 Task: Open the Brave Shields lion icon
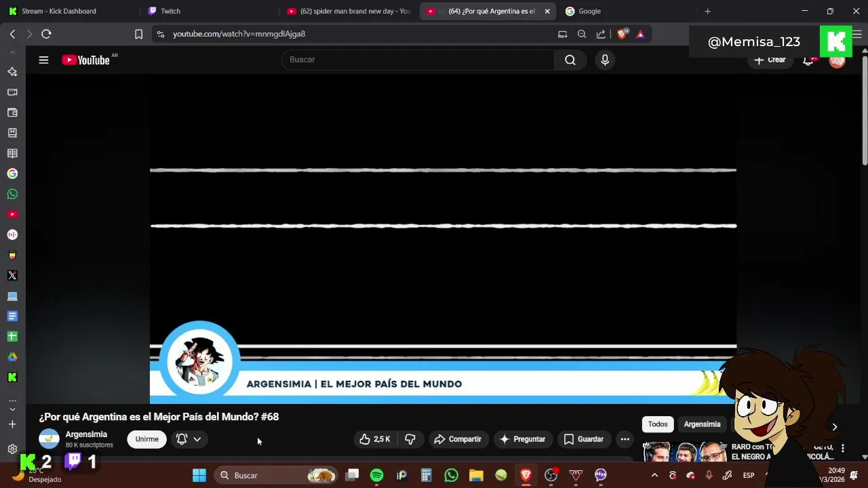coord(622,34)
